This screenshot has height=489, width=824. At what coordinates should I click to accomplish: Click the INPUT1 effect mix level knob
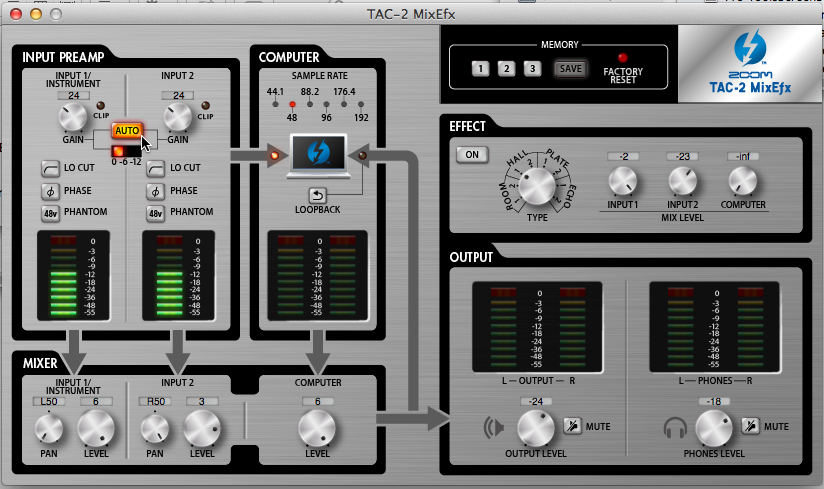(623, 181)
